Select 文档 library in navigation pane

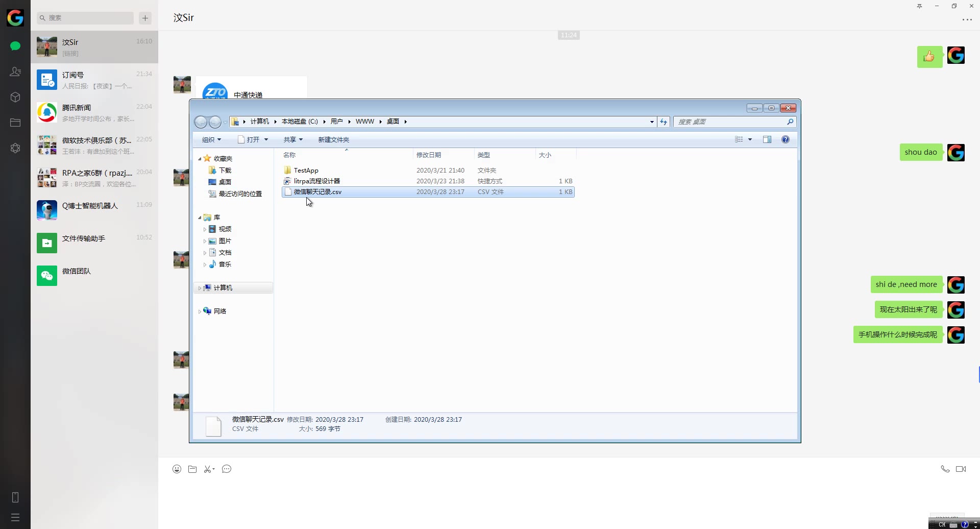220,253
